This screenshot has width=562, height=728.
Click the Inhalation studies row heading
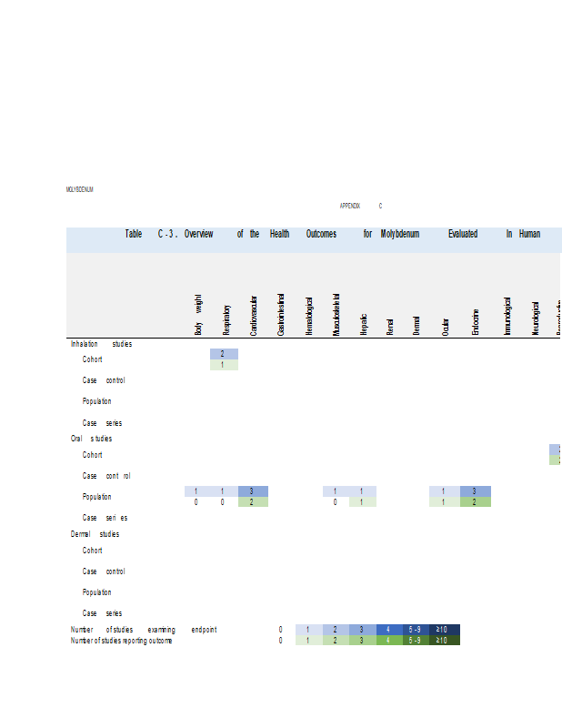(x=101, y=344)
